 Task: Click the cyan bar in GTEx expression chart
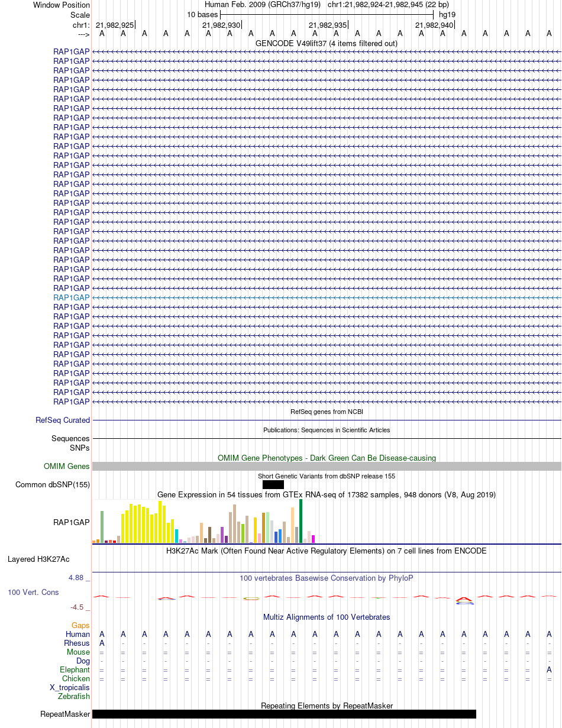coord(177,536)
